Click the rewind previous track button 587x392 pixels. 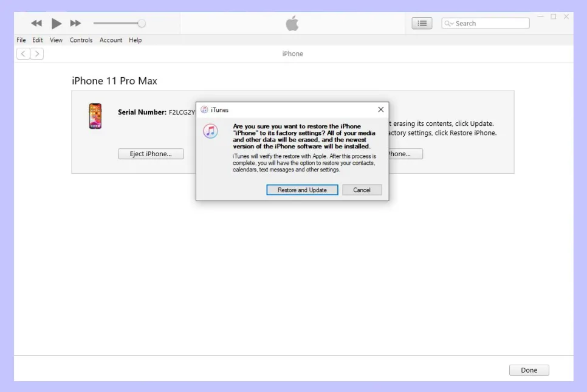coord(36,23)
